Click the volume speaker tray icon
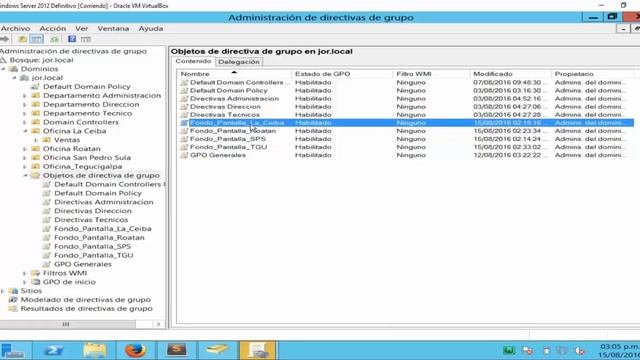This screenshot has height=360, width=640. tap(580, 351)
